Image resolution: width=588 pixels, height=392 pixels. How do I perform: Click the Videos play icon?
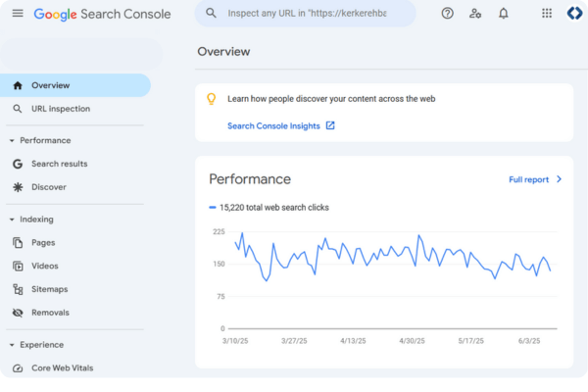pos(18,266)
